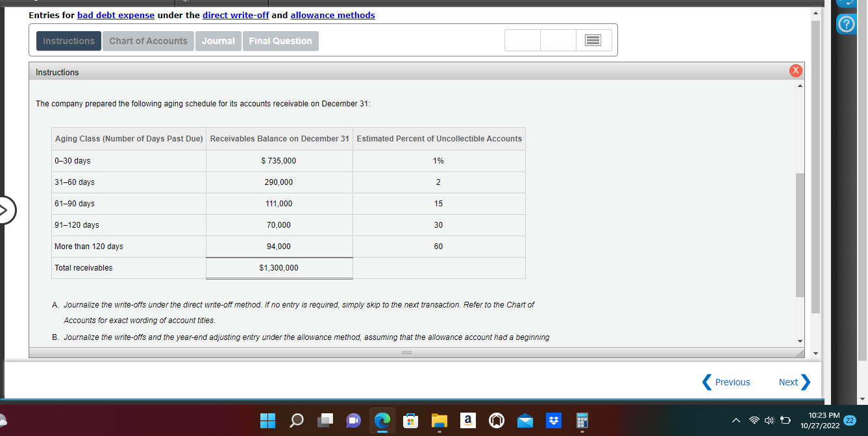Open File Explorer from the taskbar
The image size is (868, 436).
pos(440,420)
